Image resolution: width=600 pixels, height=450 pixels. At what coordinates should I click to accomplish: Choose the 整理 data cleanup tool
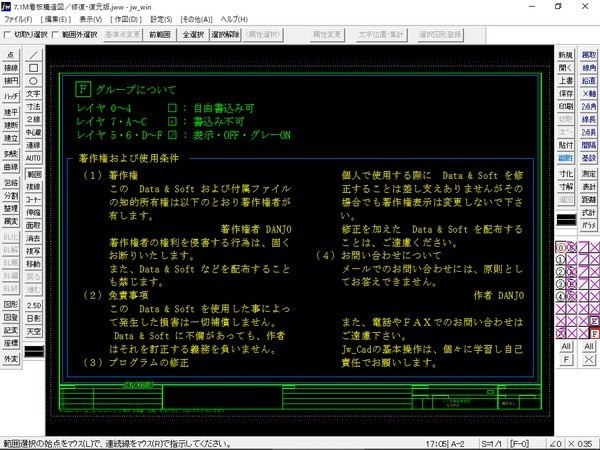click(11, 209)
